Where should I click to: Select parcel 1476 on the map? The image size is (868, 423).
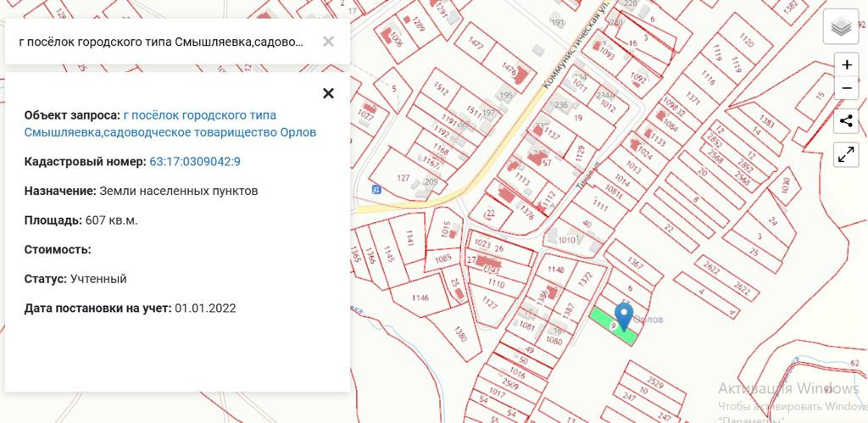(509, 69)
